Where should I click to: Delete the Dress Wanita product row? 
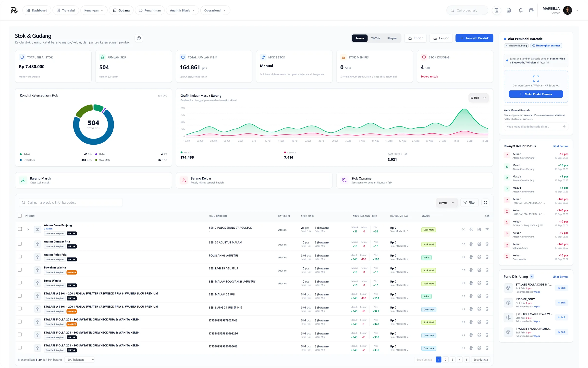pyautogui.click(x=487, y=283)
